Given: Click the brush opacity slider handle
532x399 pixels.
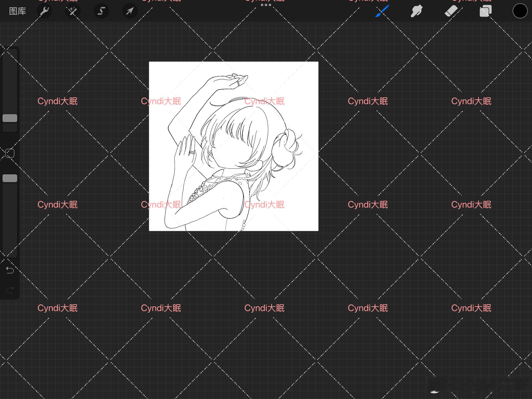Looking at the screenshot, I should click(10, 178).
